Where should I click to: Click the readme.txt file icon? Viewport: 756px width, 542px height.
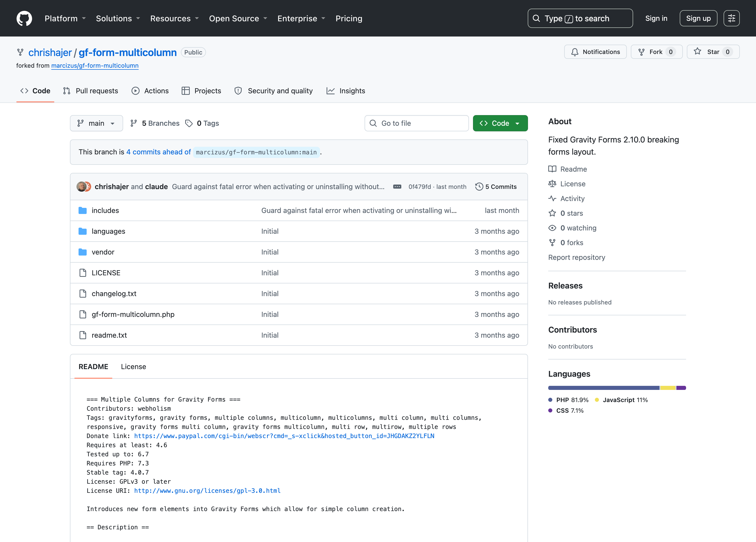83,335
